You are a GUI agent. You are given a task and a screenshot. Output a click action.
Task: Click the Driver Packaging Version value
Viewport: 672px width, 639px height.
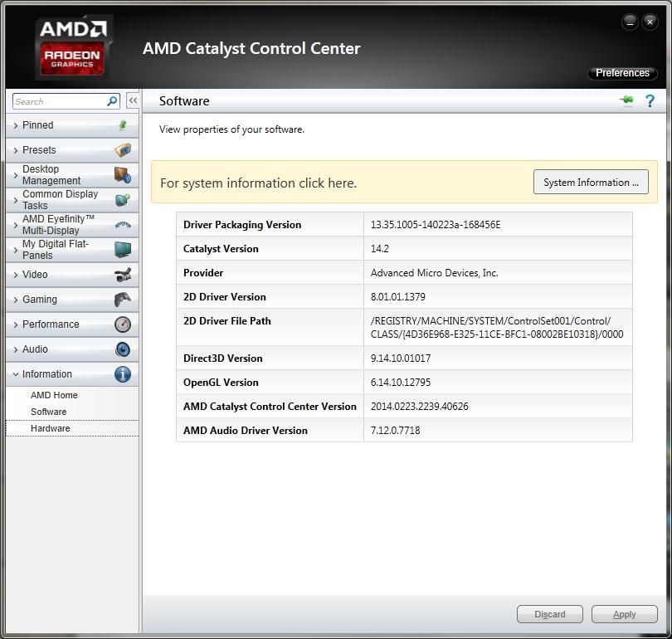click(x=436, y=225)
